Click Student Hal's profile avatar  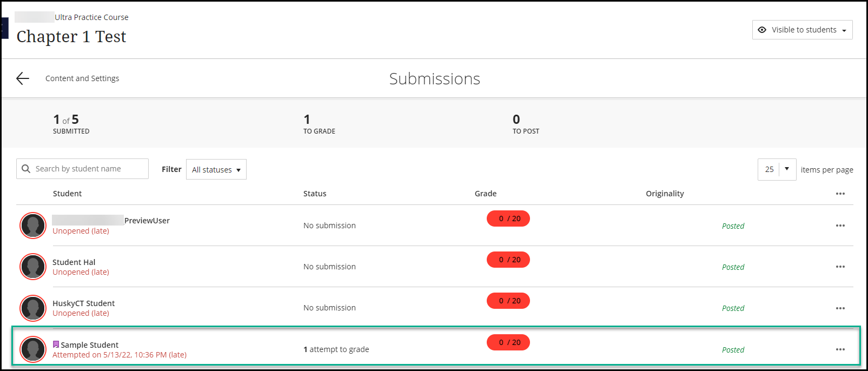tap(33, 267)
